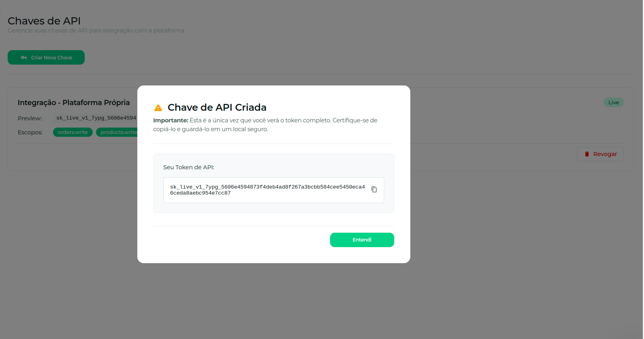
Task: Click the products.write scope tag
Action: 117,132
